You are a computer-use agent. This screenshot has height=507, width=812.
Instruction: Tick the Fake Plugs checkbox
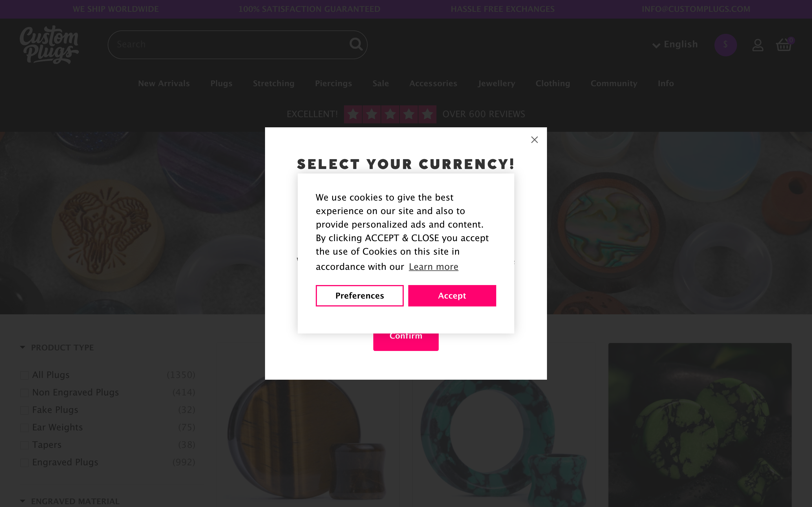coord(25,410)
